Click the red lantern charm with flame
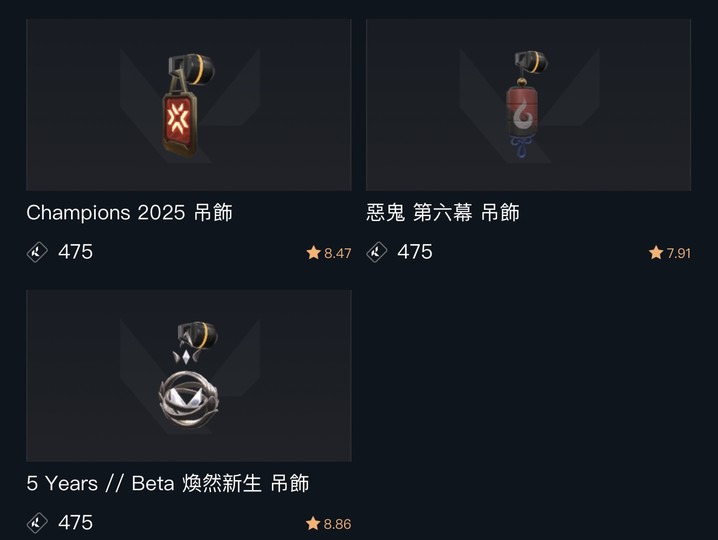This screenshot has height=540, width=718. point(527,104)
